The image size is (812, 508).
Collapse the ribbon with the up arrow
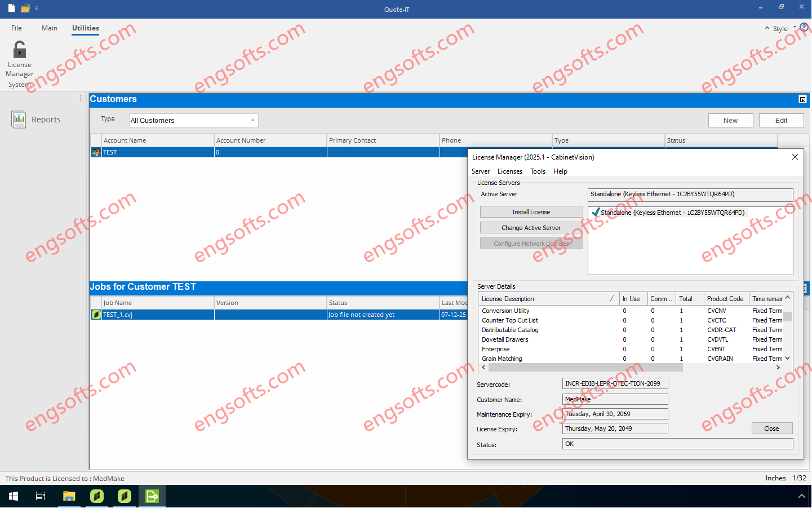[767, 28]
